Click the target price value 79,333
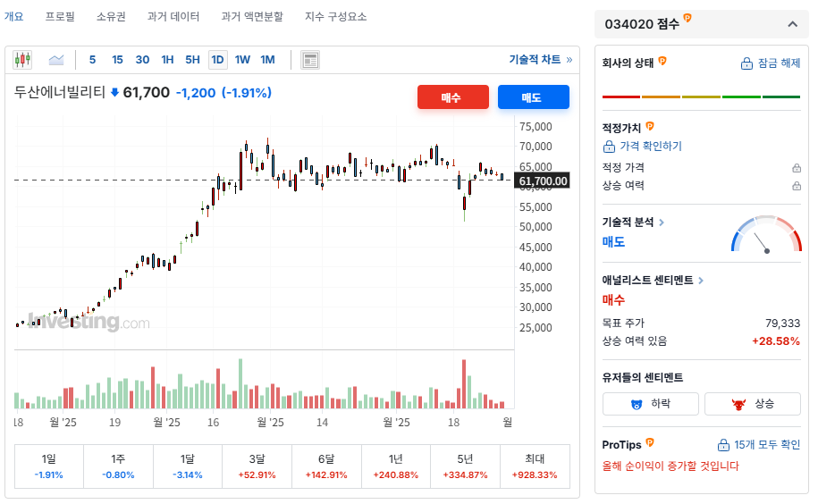Image resolution: width=818 pixels, height=504 pixels. click(x=782, y=323)
